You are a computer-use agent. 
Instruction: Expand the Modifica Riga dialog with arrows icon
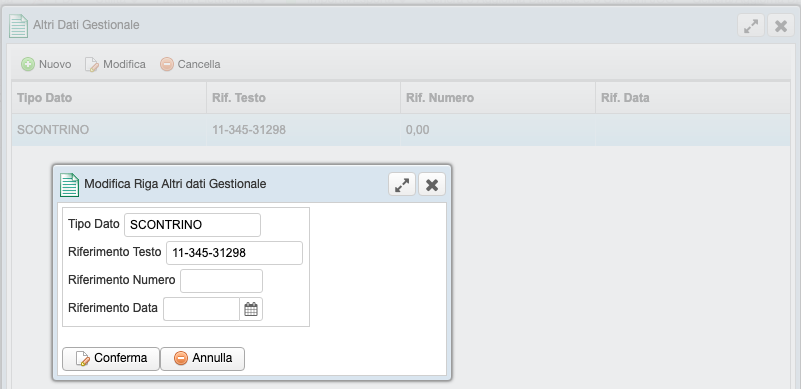pyautogui.click(x=402, y=184)
